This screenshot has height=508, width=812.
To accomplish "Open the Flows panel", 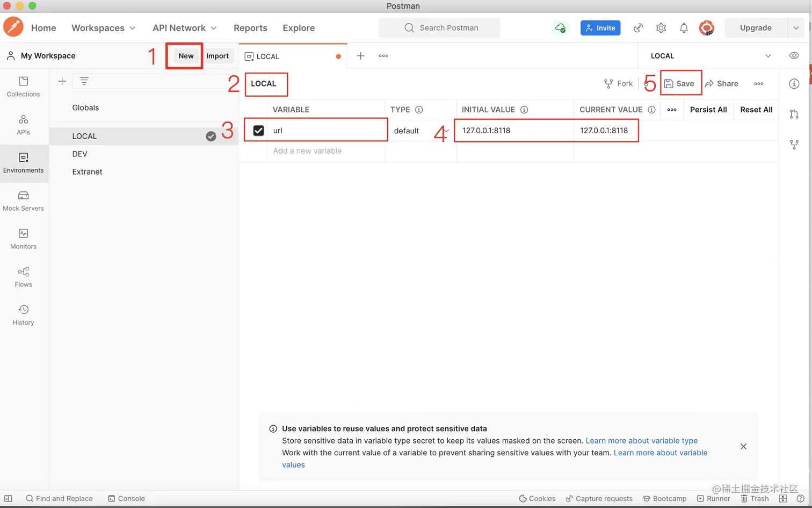I will pos(24,277).
